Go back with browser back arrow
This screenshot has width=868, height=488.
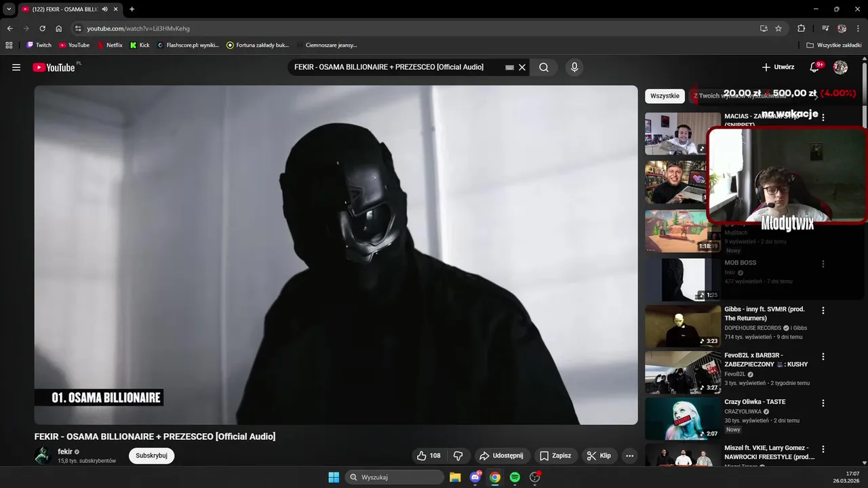point(9,28)
